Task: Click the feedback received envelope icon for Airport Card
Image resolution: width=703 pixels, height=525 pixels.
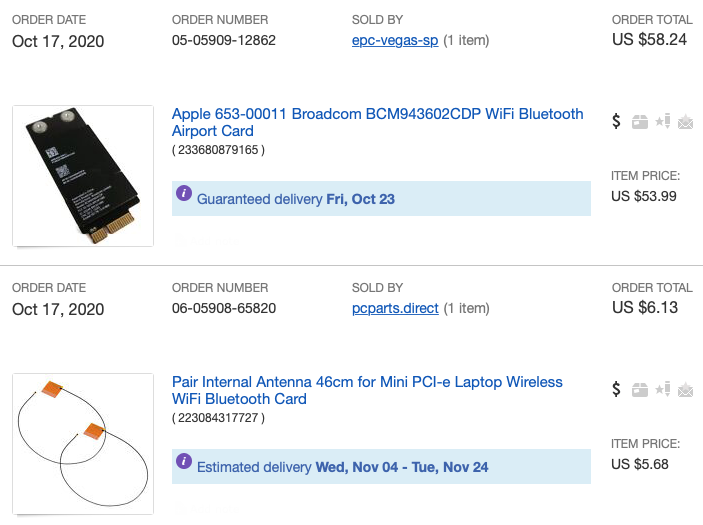Action: pos(686,121)
